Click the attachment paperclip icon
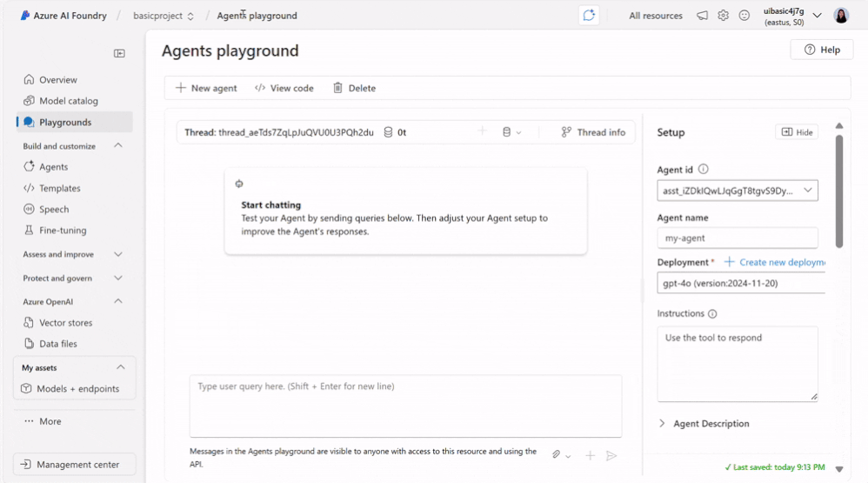Viewport: 868px width, 483px height. coord(556,455)
